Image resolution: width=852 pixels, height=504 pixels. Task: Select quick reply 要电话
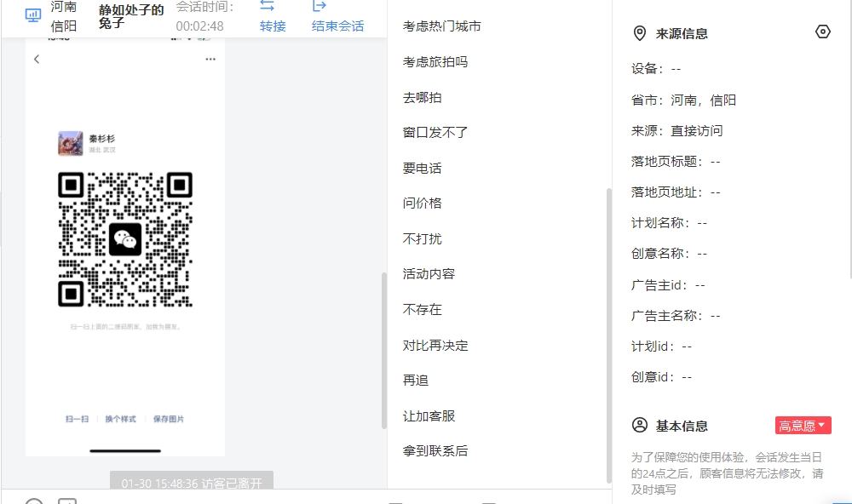pos(423,169)
